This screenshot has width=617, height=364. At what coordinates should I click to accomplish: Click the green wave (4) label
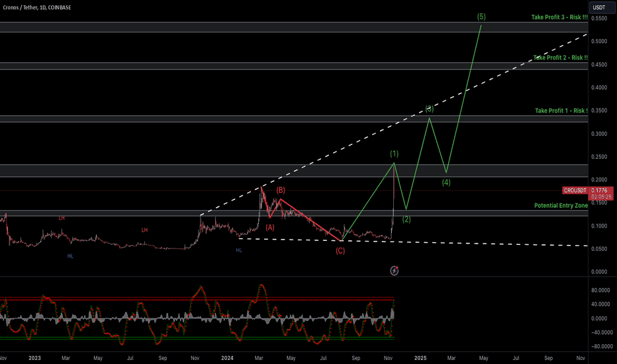point(446,183)
